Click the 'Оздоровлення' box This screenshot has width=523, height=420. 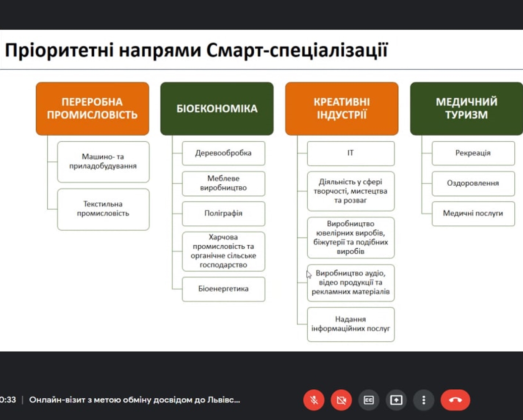[x=473, y=183]
